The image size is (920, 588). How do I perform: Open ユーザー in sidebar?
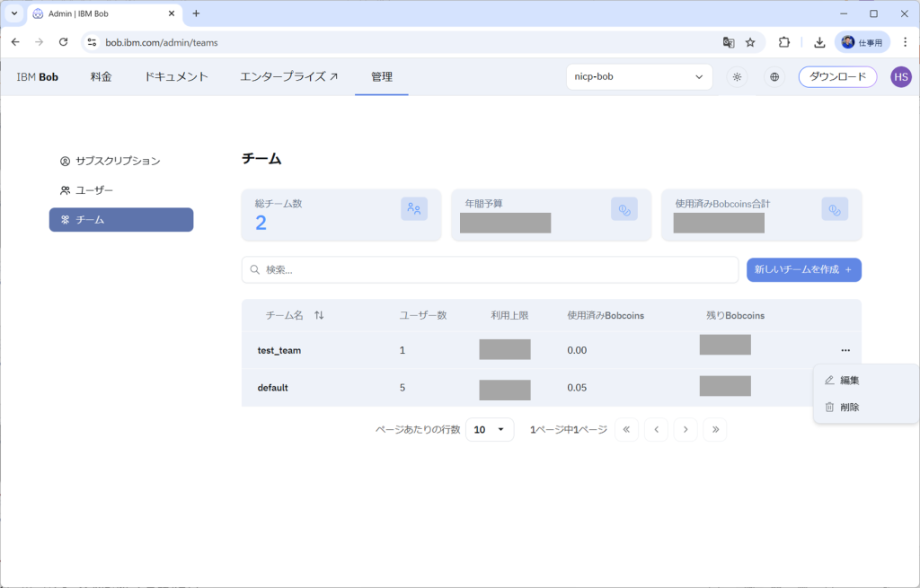coord(121,190)
